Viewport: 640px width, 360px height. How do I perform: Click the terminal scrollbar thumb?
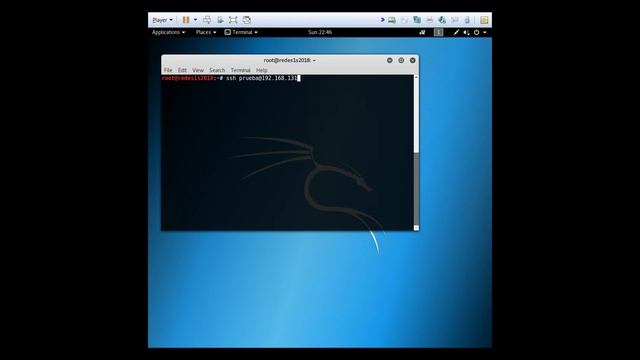click(416, 189)
